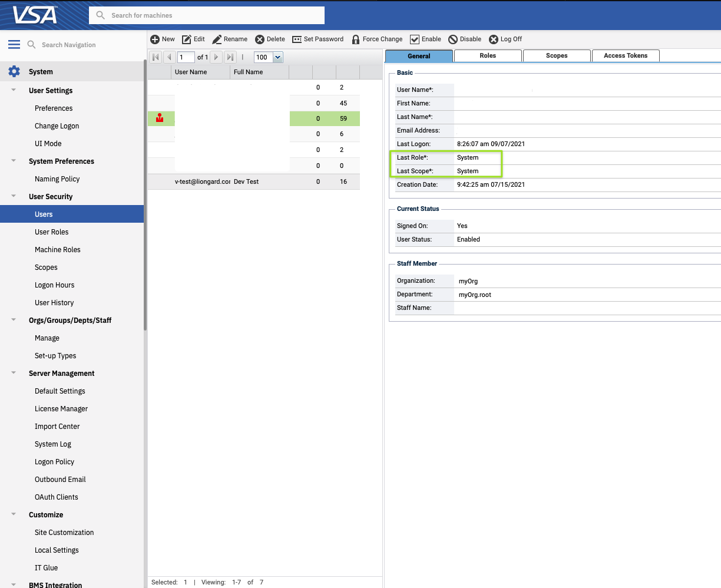Click the Force Change lock icon
This screenshot has width=721, height=588.
click(x=356, y=39)
